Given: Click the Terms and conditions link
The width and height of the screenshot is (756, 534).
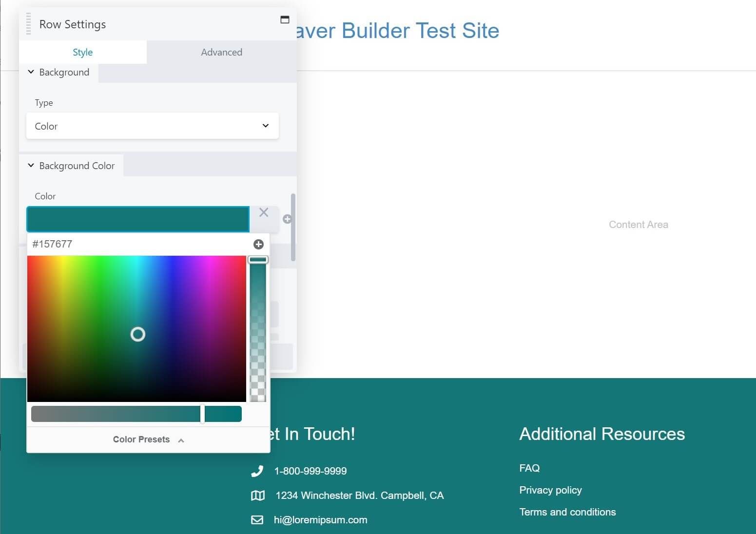Looking at the screenshot, I should tap(567, 512).
